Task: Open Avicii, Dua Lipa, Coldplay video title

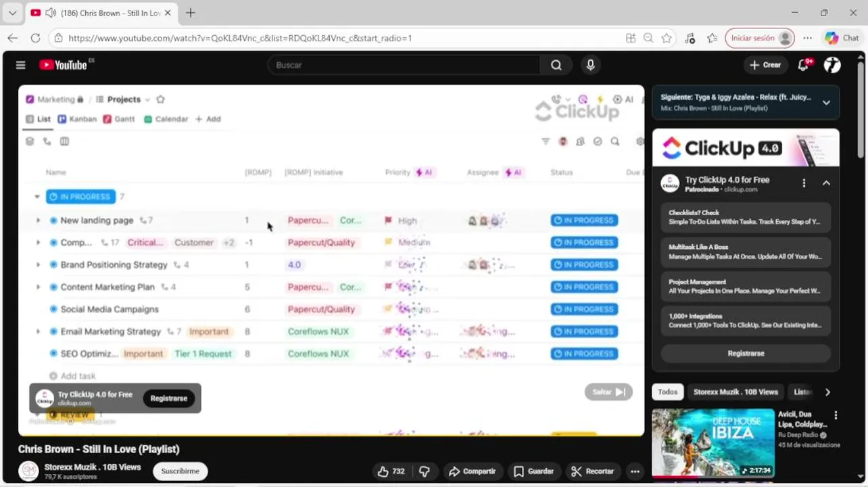Action: (802, 419)
